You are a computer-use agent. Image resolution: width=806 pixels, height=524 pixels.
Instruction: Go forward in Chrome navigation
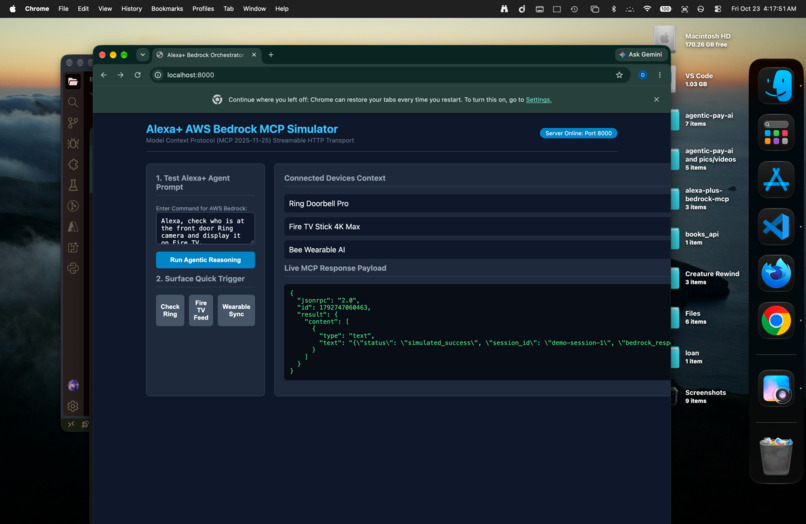[121, 75]
